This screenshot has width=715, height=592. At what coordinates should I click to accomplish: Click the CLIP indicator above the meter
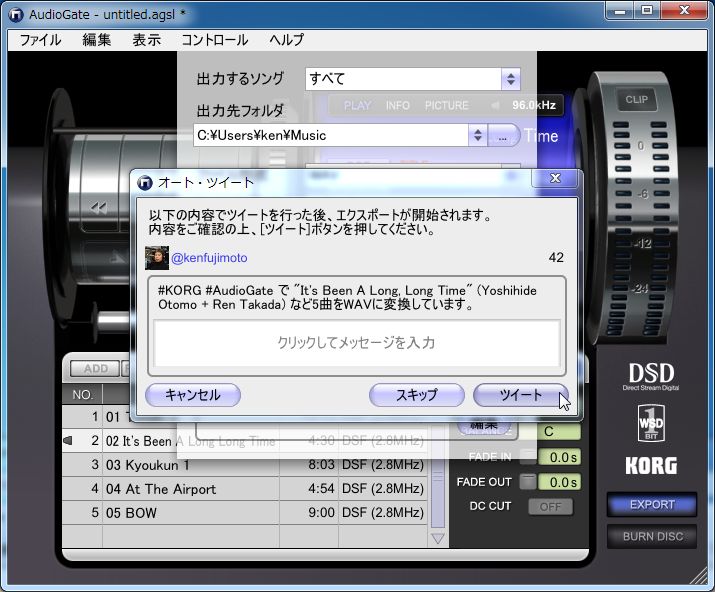[x=636, y=100]
